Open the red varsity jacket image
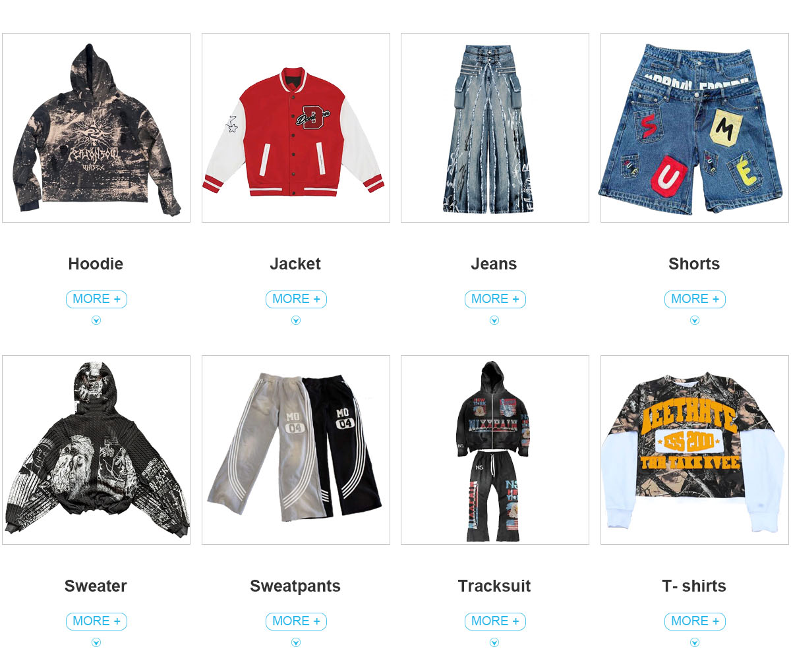791x672 pixels. coord(296,128)
